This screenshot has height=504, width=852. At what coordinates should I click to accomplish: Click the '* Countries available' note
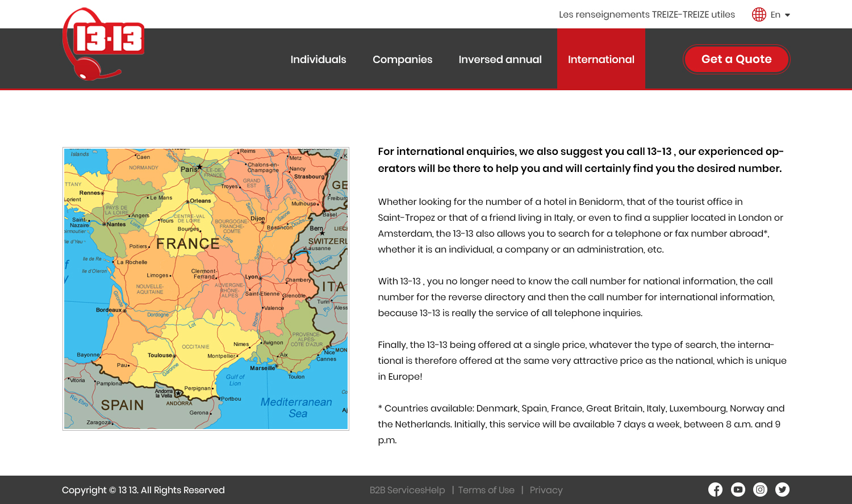pyautogui.click(x=581, y=424)
